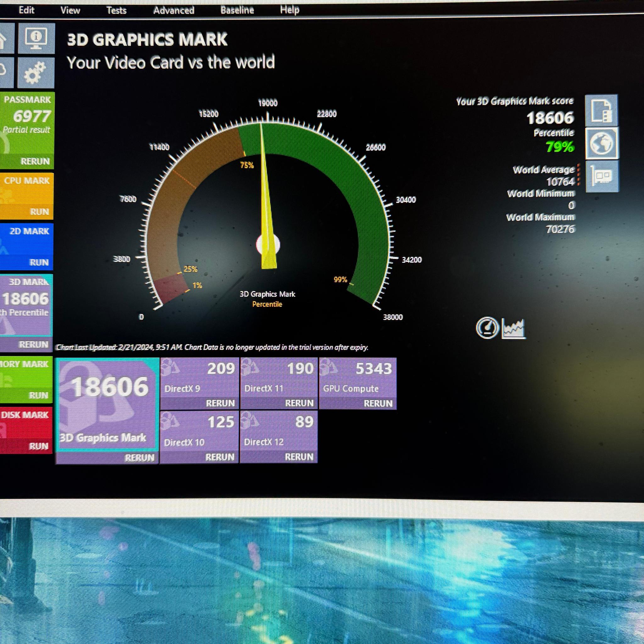Rerun the DirectX 10 test
Viewport: 644px width, 644px height.
[x=220, y=457]
